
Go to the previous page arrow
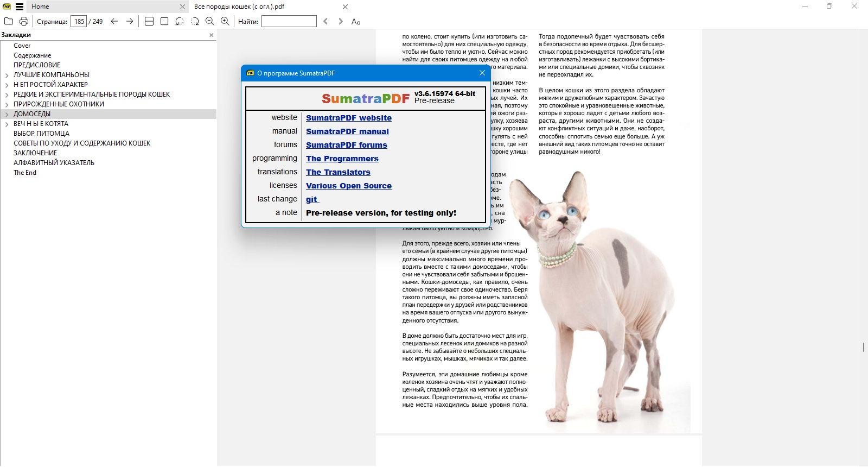coord(114,21)
